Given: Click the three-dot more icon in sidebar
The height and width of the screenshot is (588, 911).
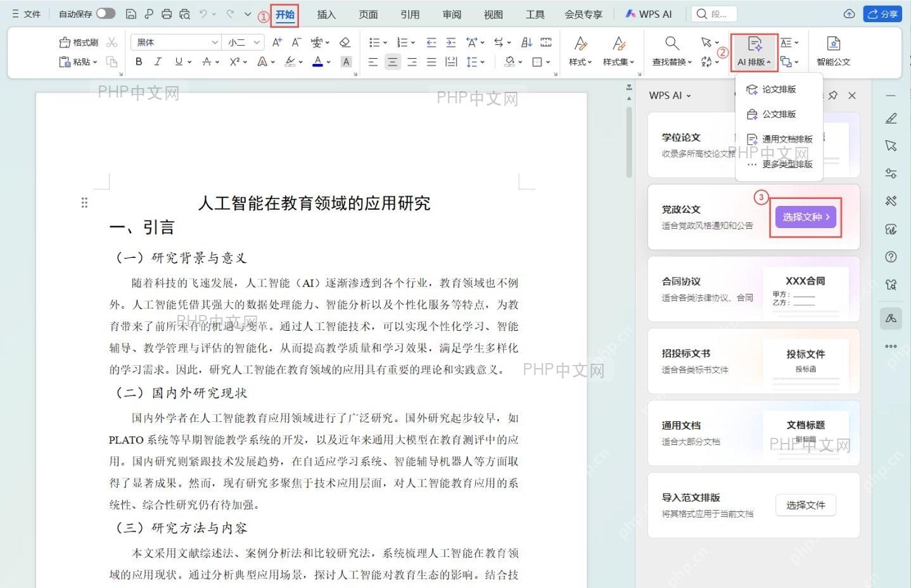Looking at the screenshot, I should tap(891, 346).
